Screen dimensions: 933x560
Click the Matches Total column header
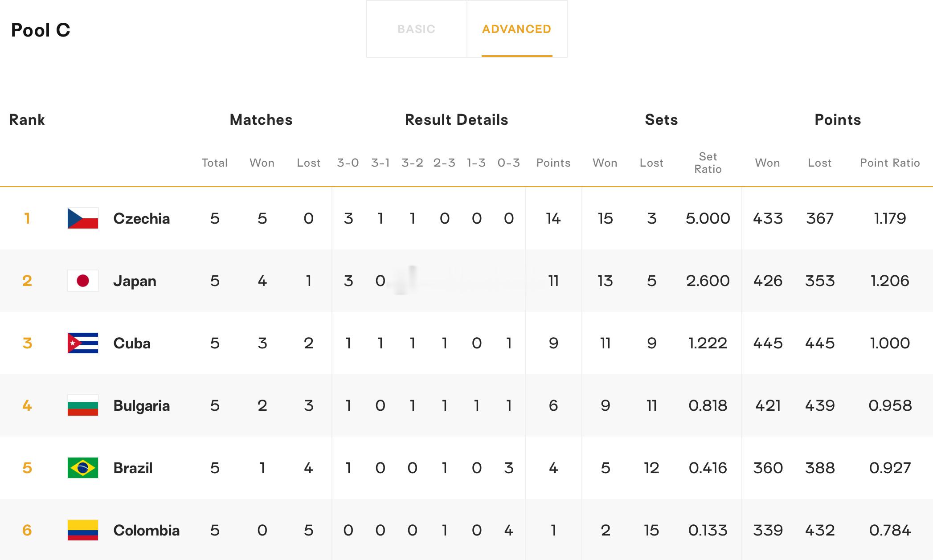point(215,163)
